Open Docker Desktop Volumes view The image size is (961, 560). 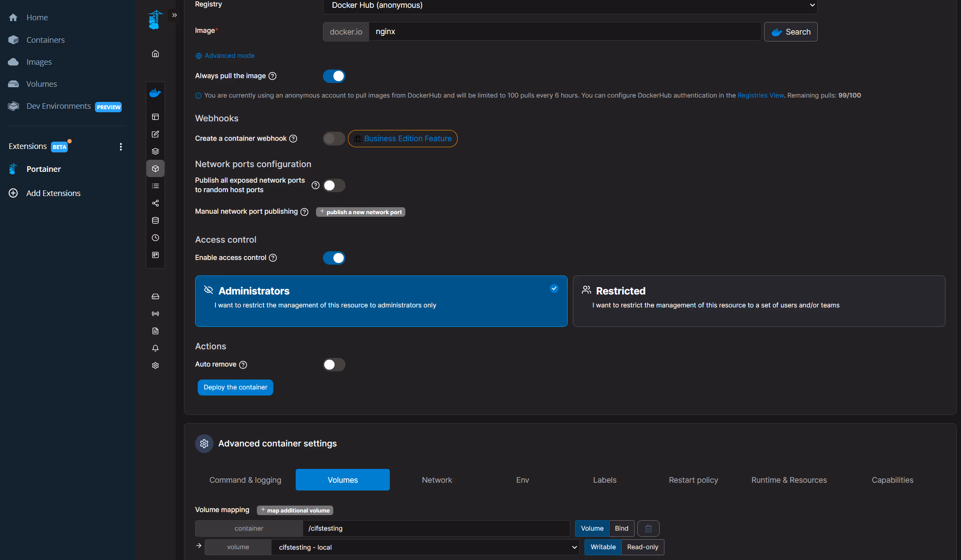pyautogui.click(x=33, y=84)
